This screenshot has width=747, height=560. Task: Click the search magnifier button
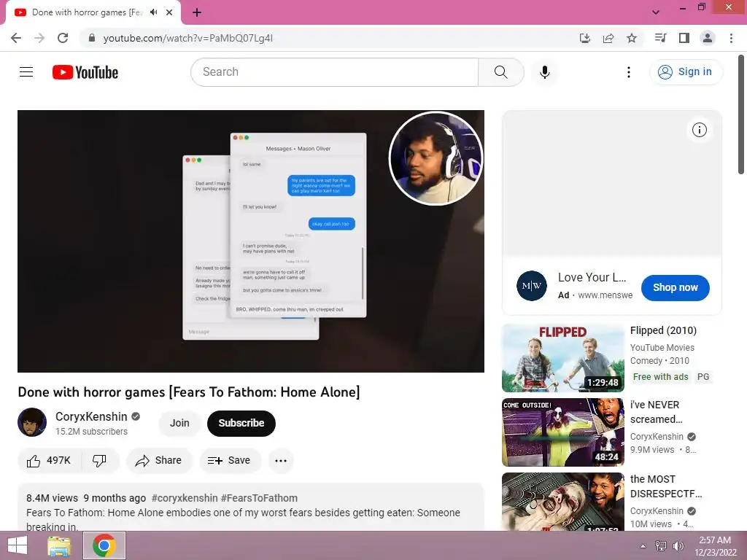pos(500,72)
